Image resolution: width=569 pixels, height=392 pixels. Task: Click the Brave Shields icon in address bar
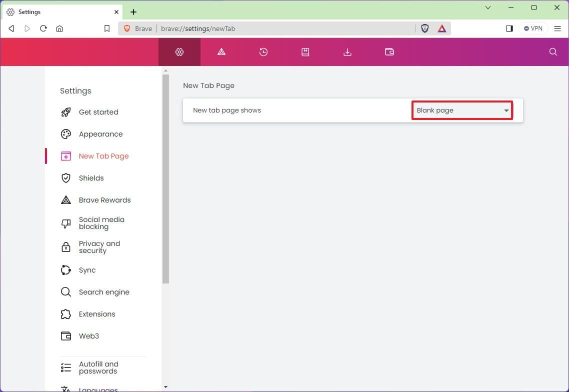coord(424,28)
